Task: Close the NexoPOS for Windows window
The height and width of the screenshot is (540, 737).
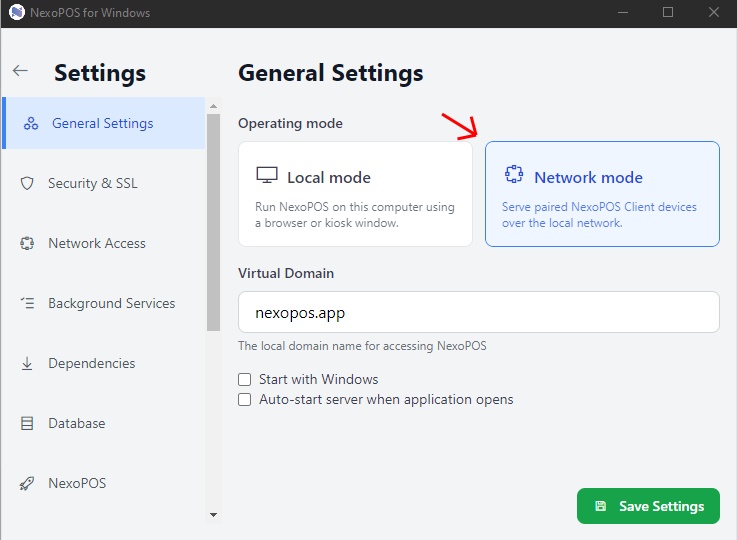Action: click(713, 12)
